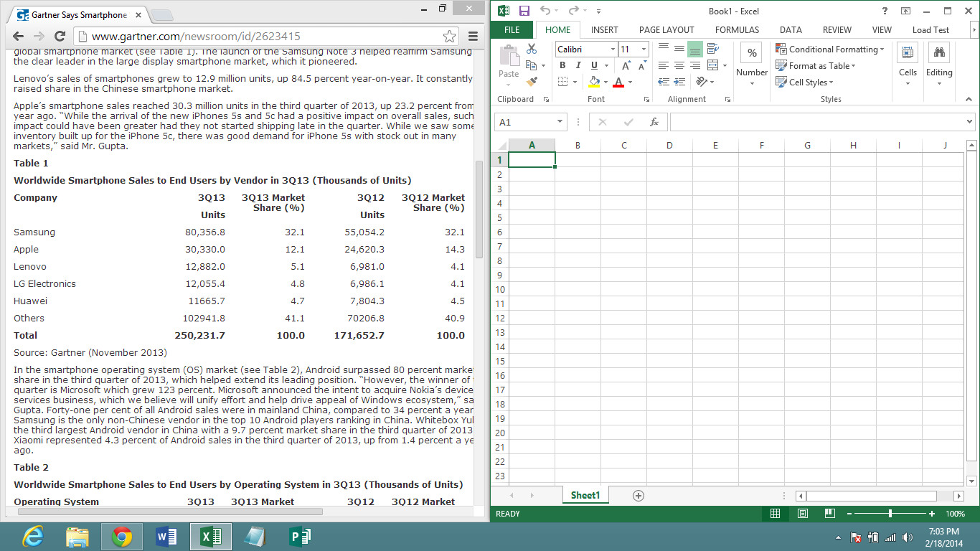Click the Wrap Text icon
Screen dimensions: 980x551
click(x=713, y=49)
